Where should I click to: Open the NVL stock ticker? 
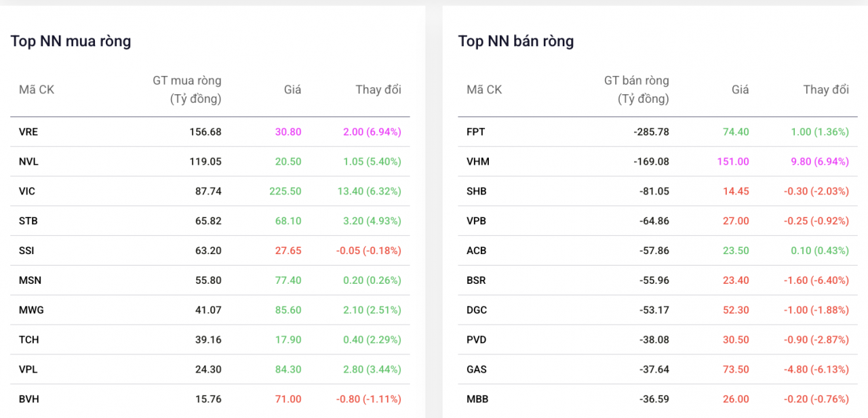coord(28,162)
